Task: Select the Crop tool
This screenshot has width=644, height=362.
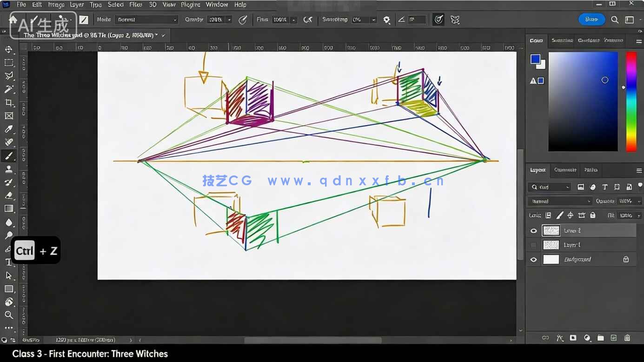Action: [x=8, y=103]
